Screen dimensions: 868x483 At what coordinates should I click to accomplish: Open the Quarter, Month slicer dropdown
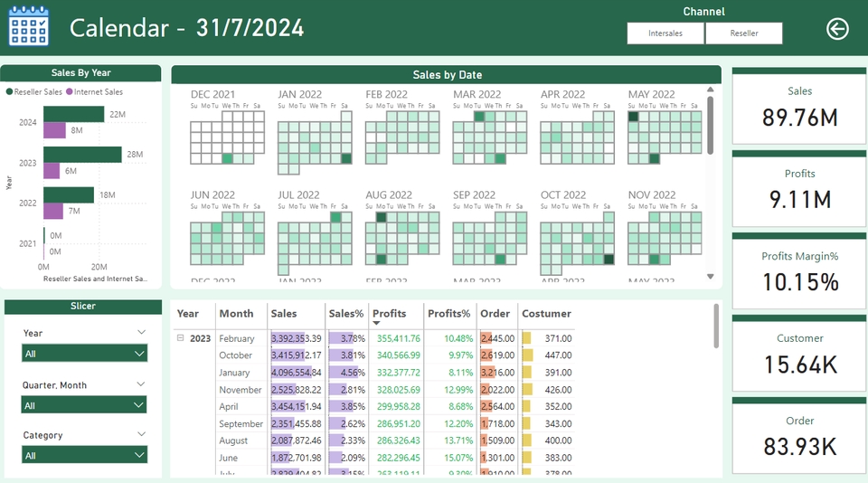click(x=84, y=406)
